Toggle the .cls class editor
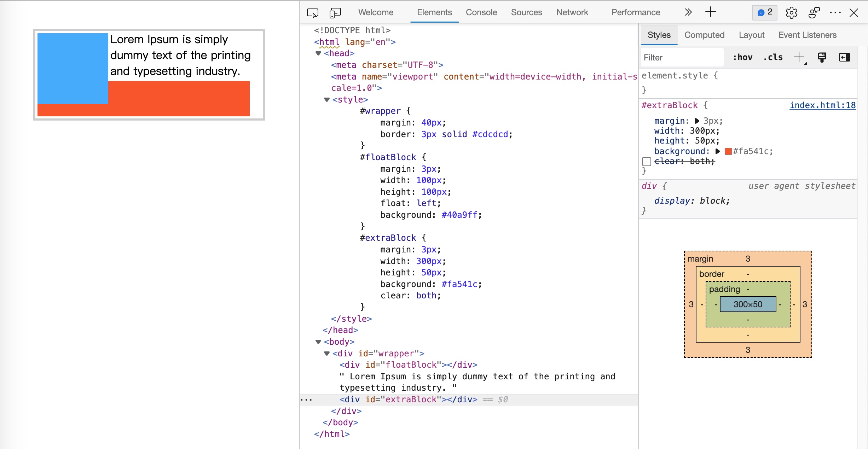This screenshot has height=449, width=868. point(773,57)
